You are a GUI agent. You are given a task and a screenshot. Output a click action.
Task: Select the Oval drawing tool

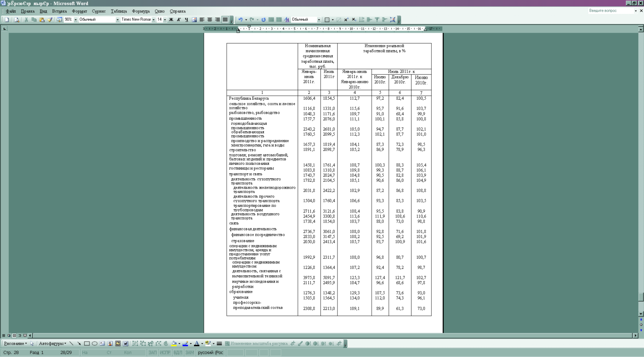(x=94, y=344)
